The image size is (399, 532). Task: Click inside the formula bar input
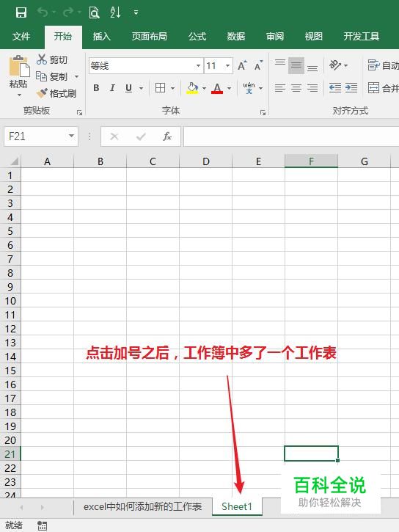click(x=291, y=136)
